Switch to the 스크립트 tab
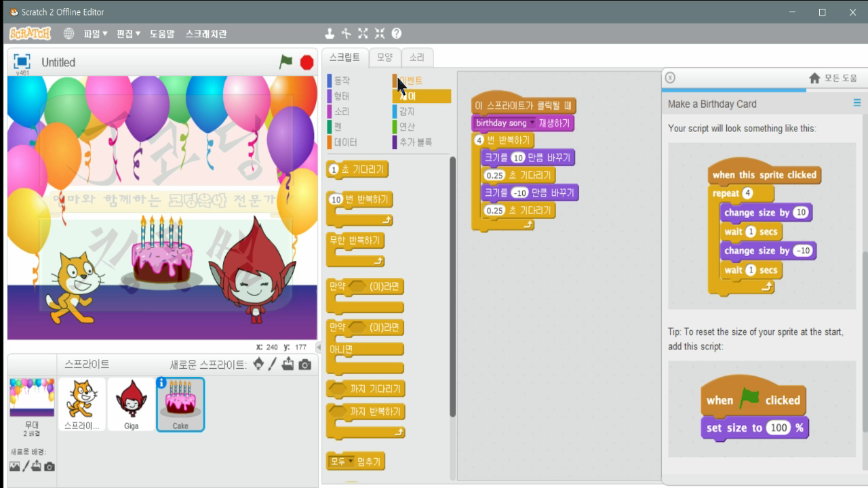Image resolution: width=868 pixels, height=488 pixels. [x=344, y=57]
